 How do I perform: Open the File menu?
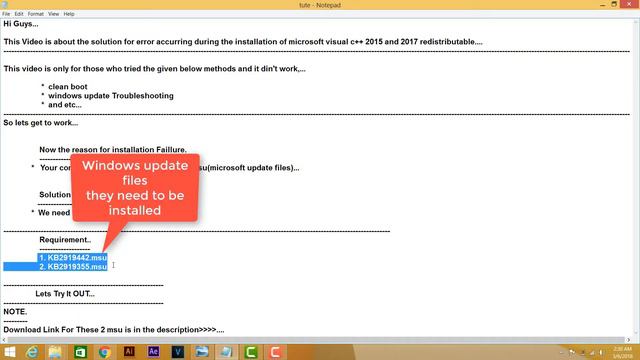click(x=6, y=14)
